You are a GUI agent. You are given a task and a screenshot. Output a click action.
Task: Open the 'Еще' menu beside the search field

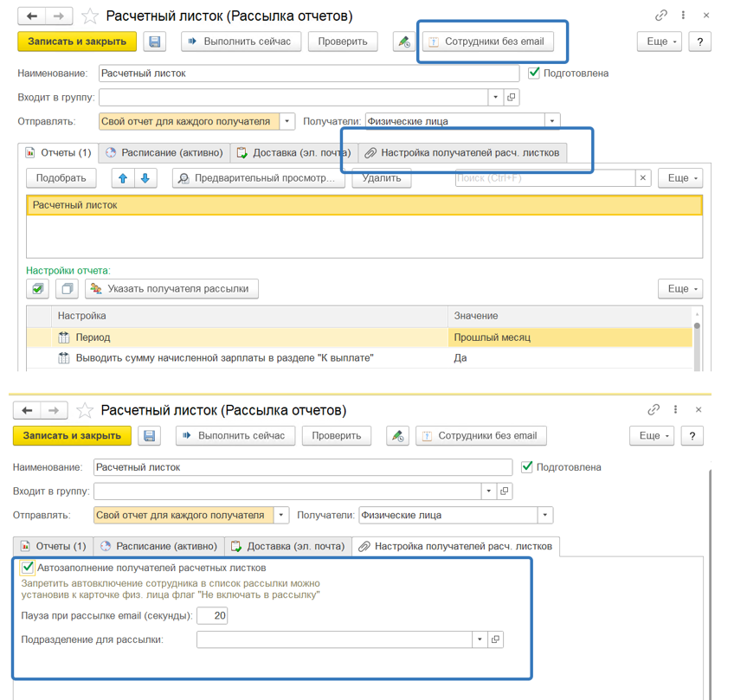pos(682,178)
